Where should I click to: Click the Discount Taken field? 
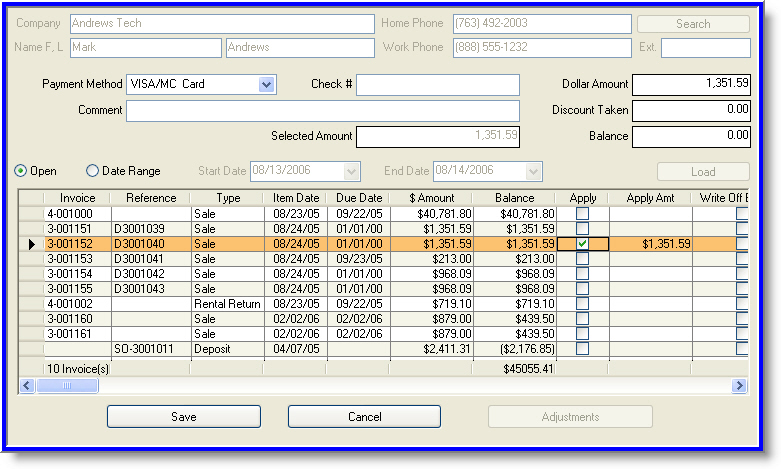pos(691,110)
